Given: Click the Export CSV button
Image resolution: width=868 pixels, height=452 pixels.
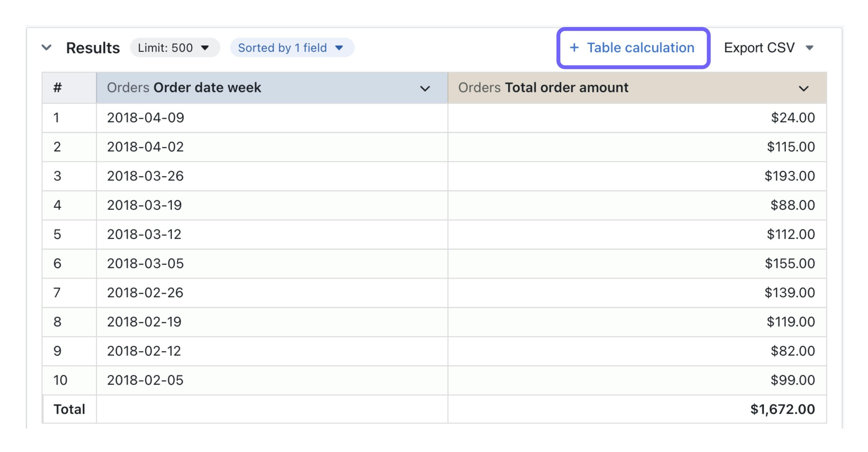Looking at the screenshot, I should [759, 48].
